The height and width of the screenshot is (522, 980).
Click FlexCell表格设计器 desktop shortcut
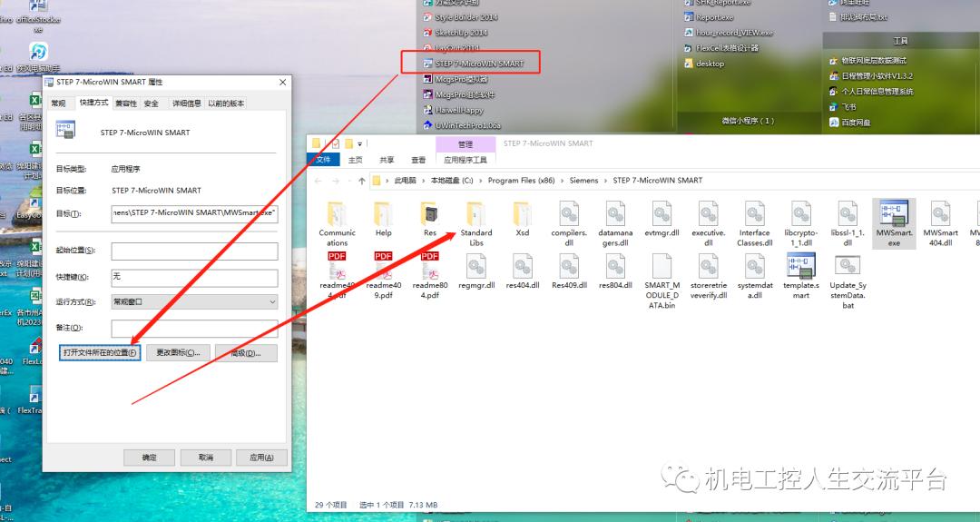(x=721, y=47)
